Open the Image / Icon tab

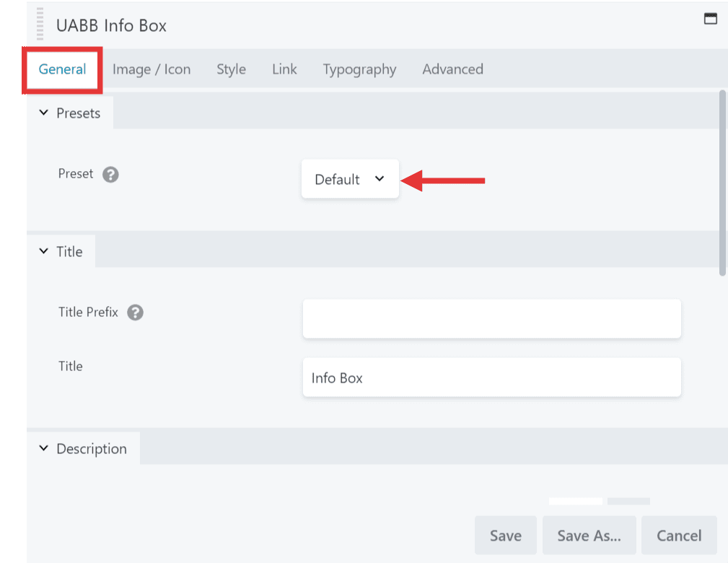(152, 69)
